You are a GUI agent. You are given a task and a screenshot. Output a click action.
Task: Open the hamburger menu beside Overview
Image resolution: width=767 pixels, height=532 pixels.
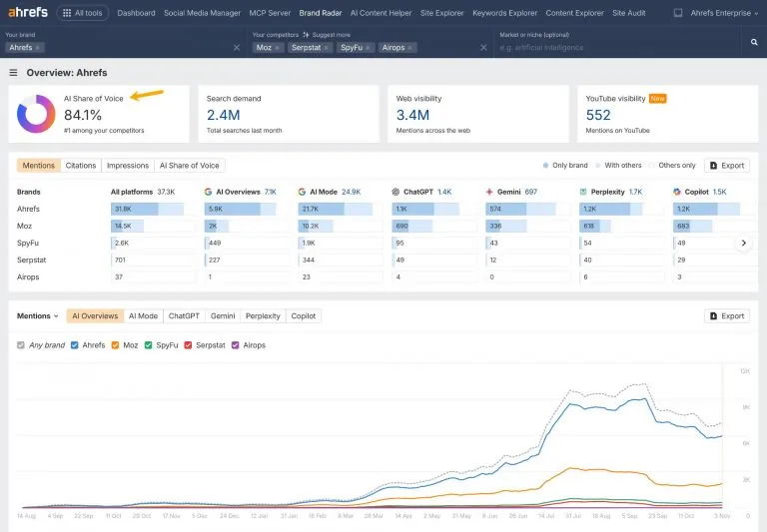[13, 73]
